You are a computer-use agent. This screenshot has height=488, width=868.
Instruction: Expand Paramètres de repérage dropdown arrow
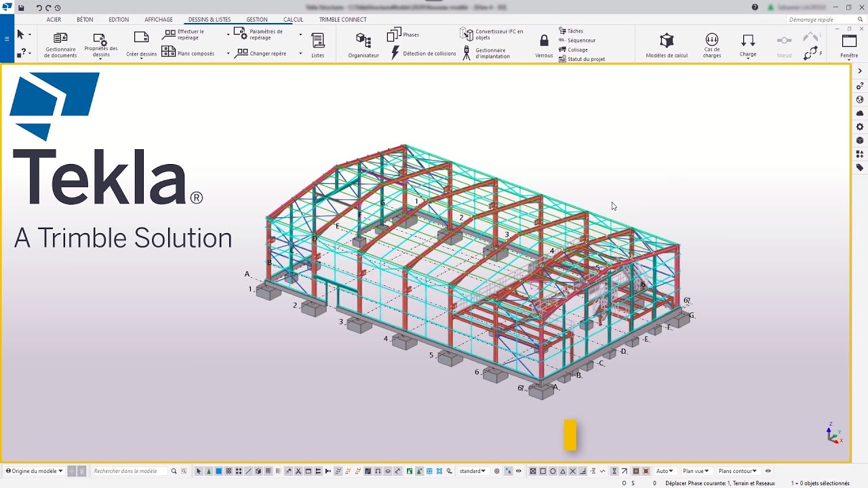(x=300, y=35)
